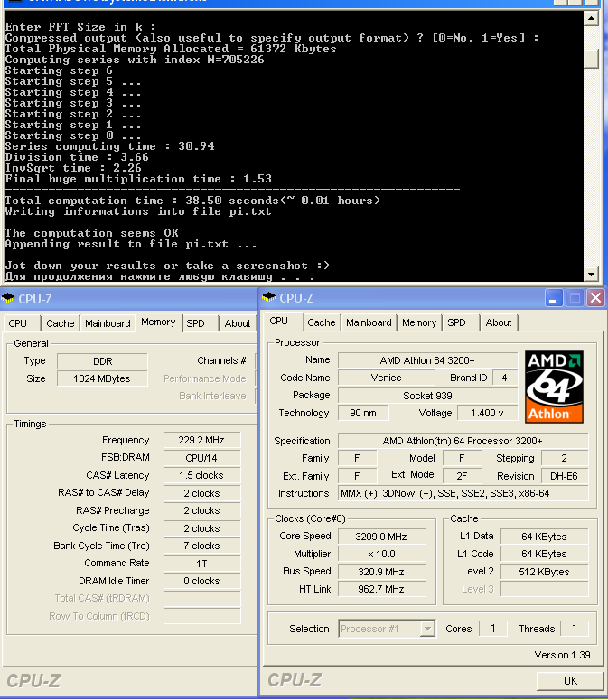The width and height of the screenshot is (608, 700).
Task: Open About tab in right CPU-Z window
Action: pyautogui.click(x=499, y=322)
